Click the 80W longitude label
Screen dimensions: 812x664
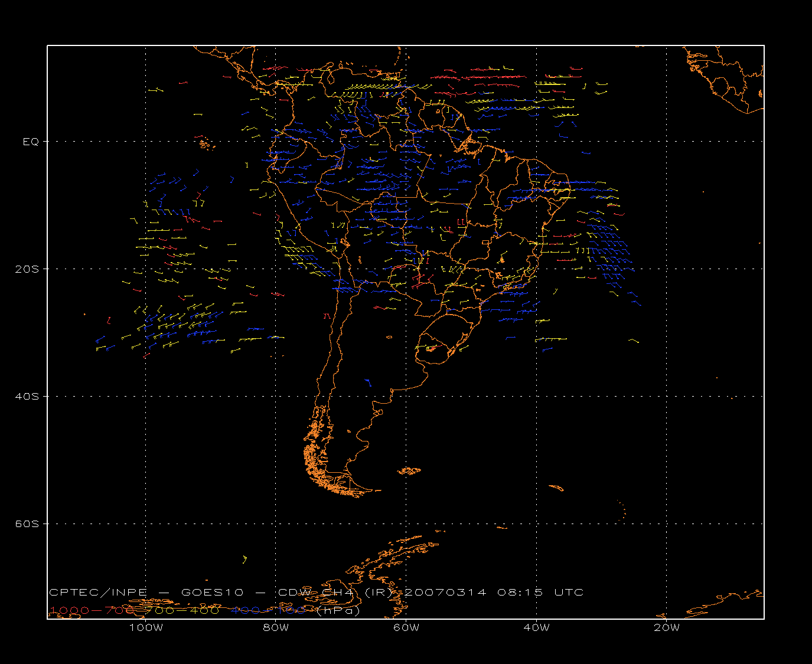click(276, 628)
